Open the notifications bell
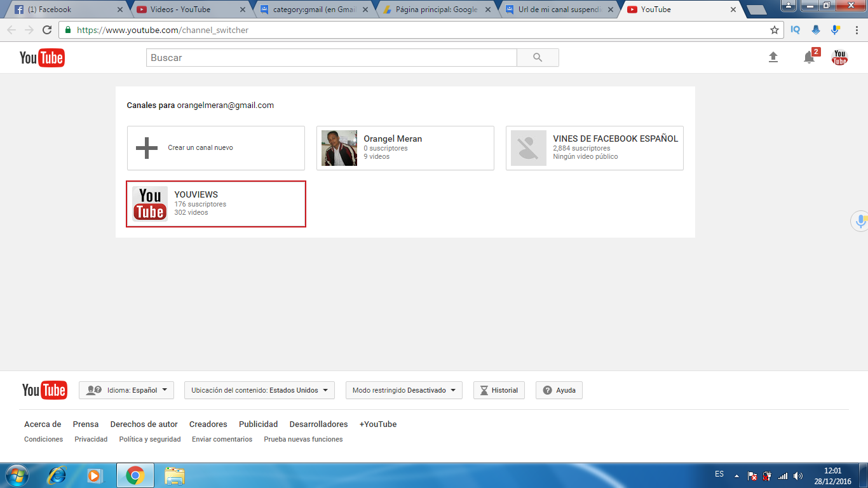868x488 pixels. tap(809, 57)
